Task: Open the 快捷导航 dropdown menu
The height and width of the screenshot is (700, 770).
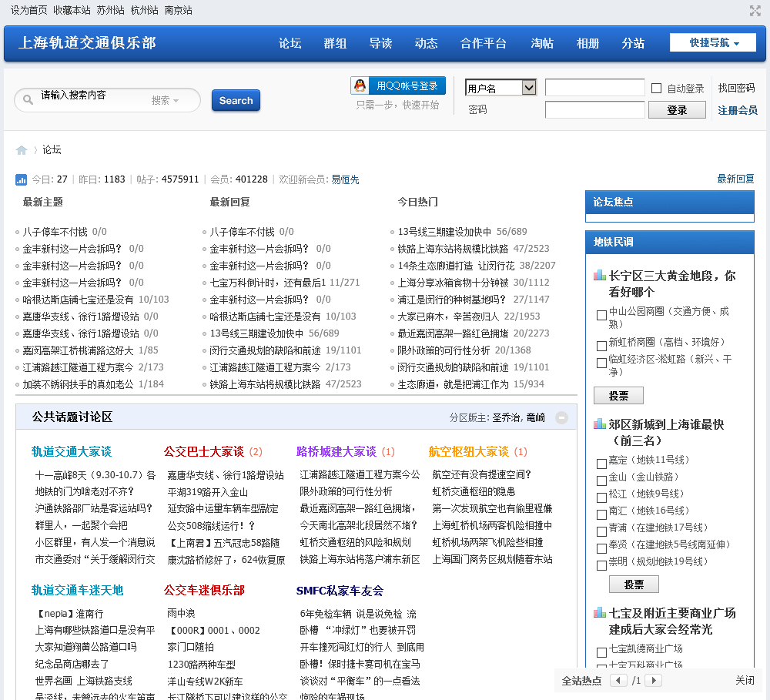Action: click(x=712, y=42)
